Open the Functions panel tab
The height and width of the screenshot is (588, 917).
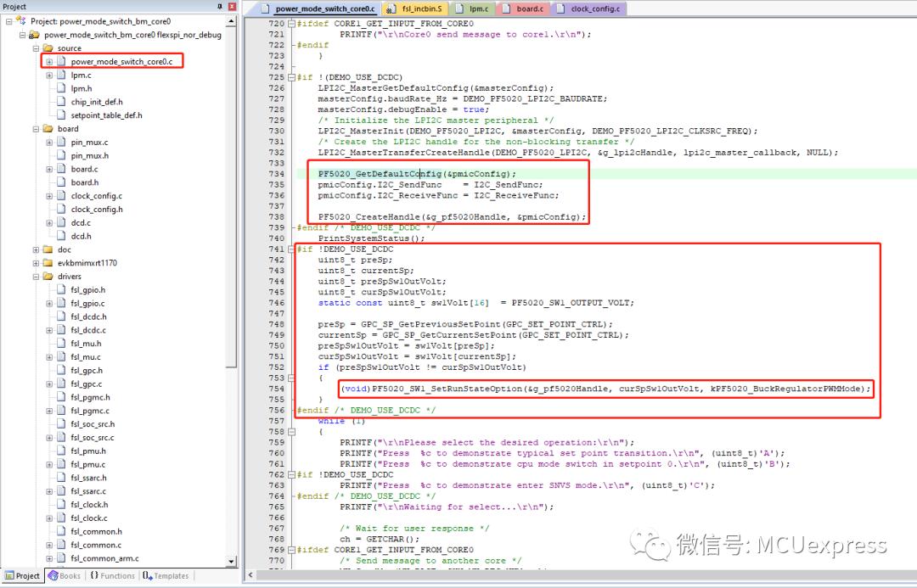pyautogui.click(x=112, y=576)
